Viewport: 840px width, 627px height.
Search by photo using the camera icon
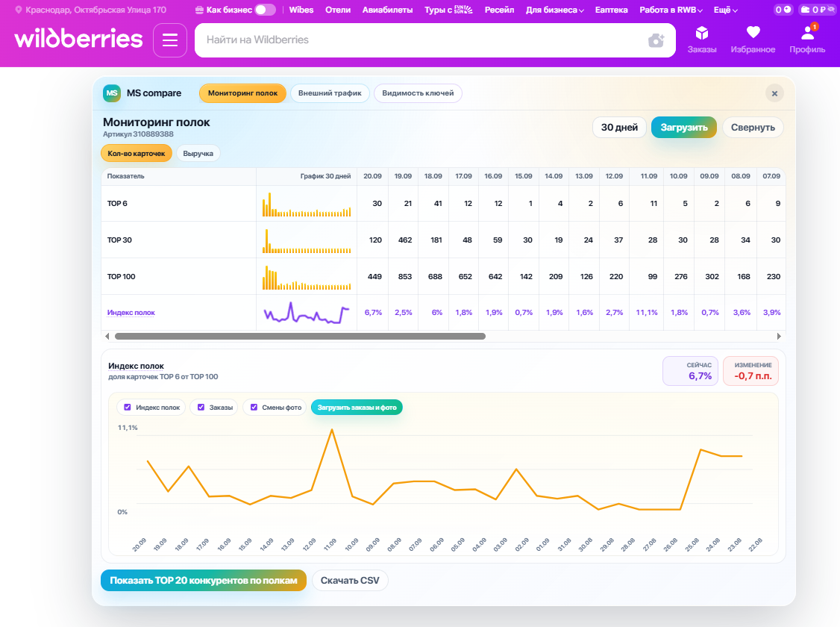click(656, 40)
